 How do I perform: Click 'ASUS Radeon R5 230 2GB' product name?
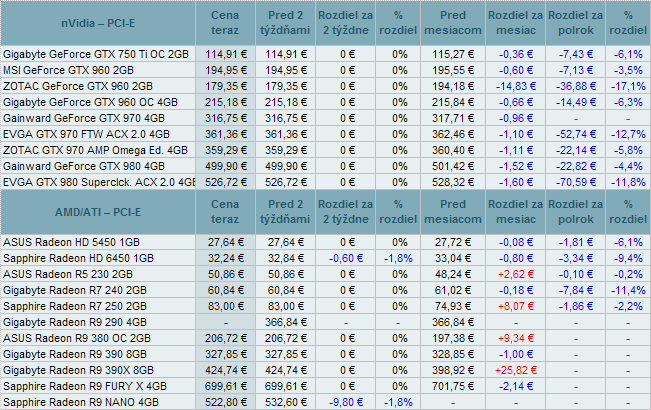pyautogui.click(x=68, y=274)
